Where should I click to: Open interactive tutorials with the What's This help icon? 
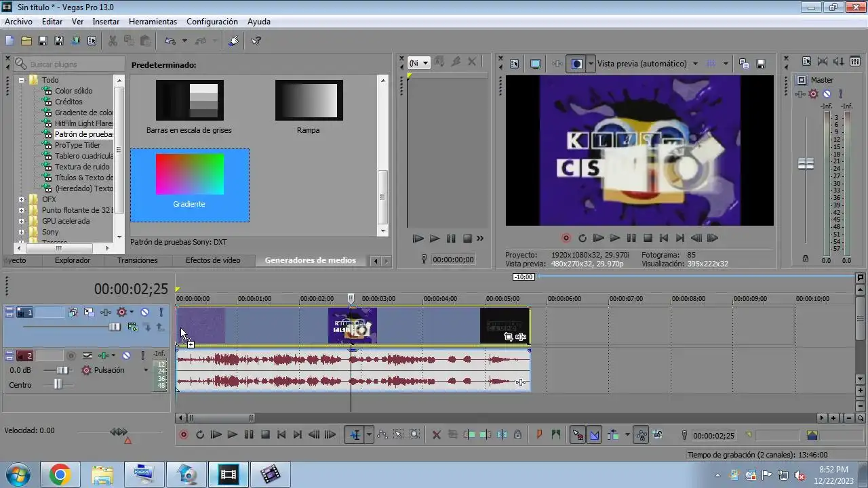click(256, 41)
